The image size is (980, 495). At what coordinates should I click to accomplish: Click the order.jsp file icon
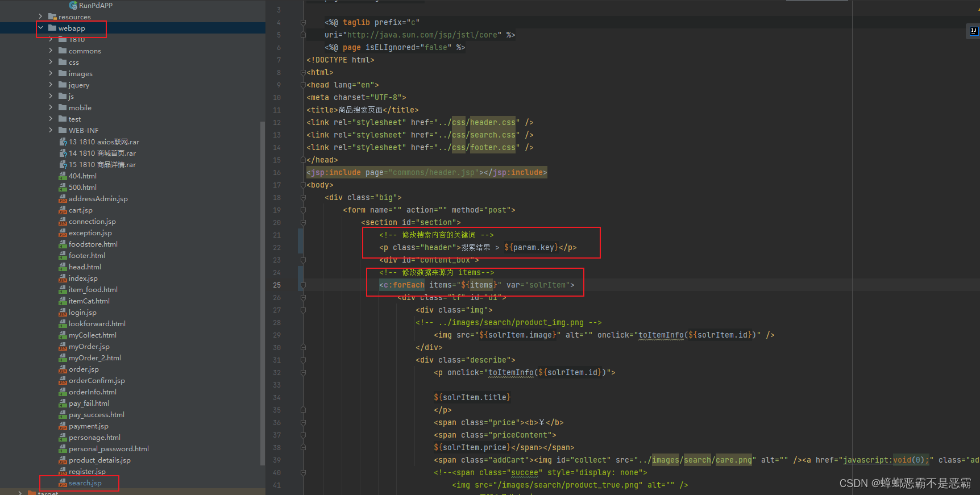click(x=63, y=369)
